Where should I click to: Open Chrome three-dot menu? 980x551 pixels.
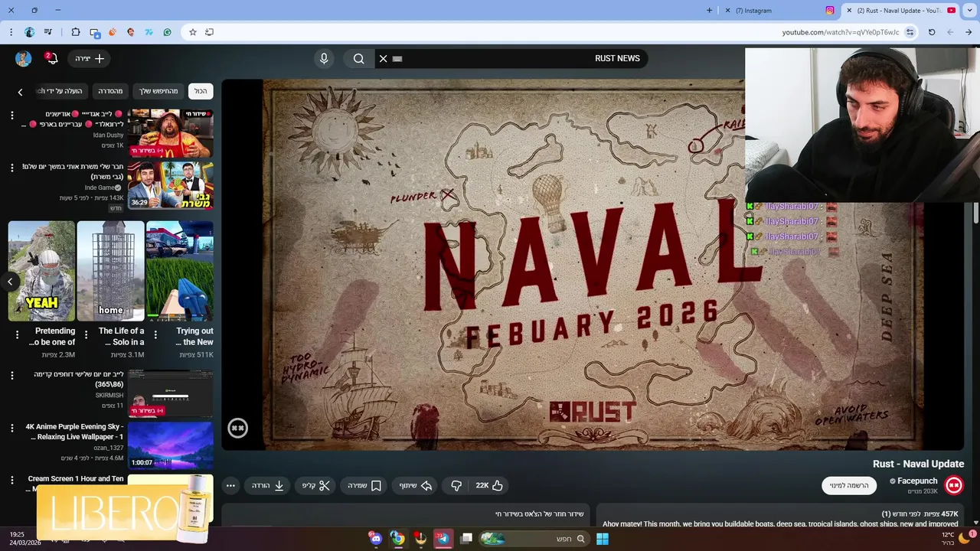point(11,32)
